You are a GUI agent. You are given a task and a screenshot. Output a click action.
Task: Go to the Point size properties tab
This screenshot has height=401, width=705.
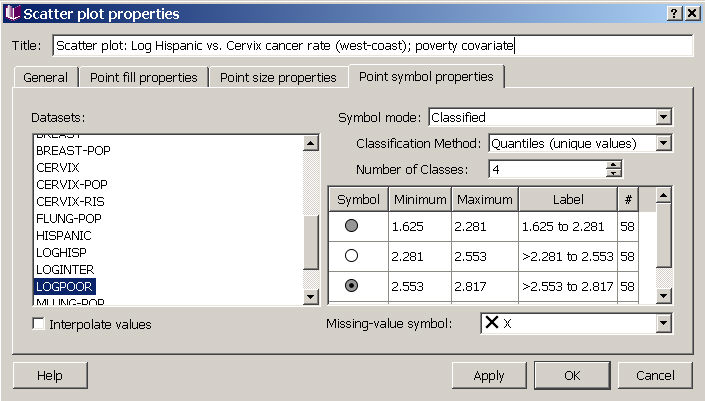click(x=278, y=77)
